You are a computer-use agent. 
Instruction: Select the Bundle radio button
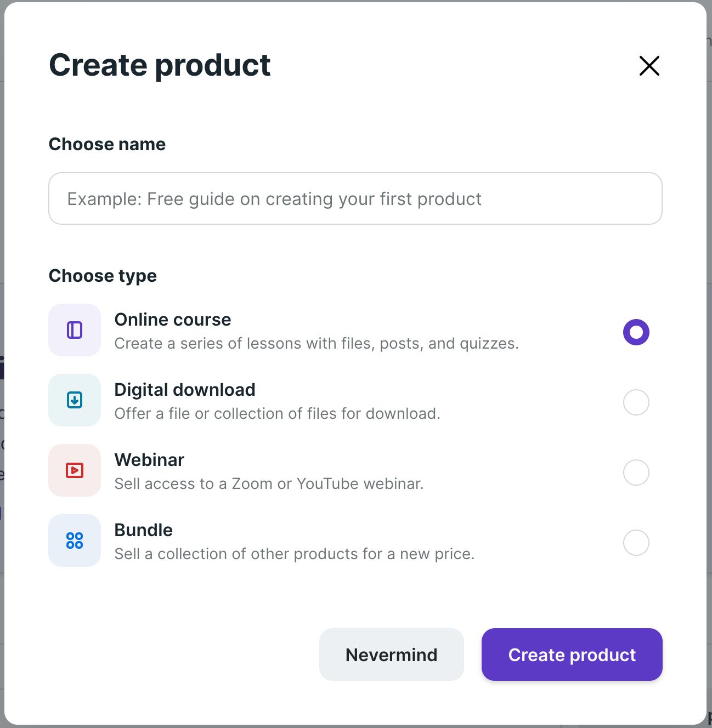tap(636, 542)
